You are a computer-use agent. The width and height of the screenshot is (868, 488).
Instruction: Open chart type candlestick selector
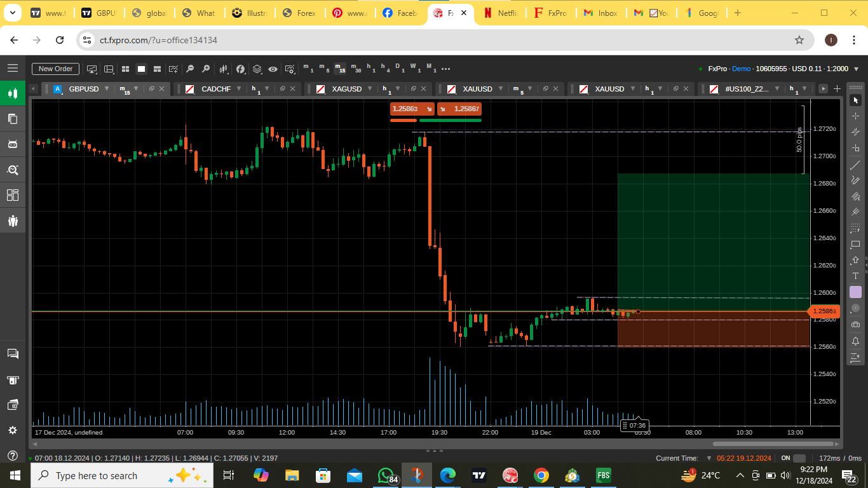click(x=224, y=69)
